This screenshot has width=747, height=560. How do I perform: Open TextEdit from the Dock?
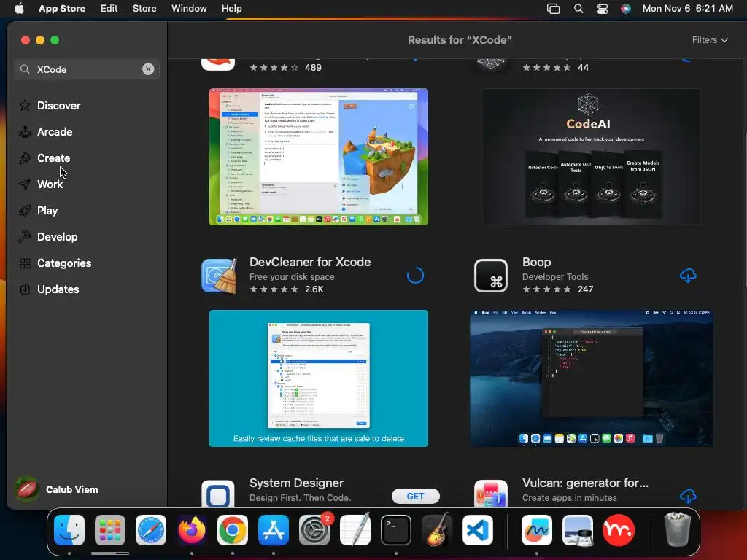pos(355,530)
